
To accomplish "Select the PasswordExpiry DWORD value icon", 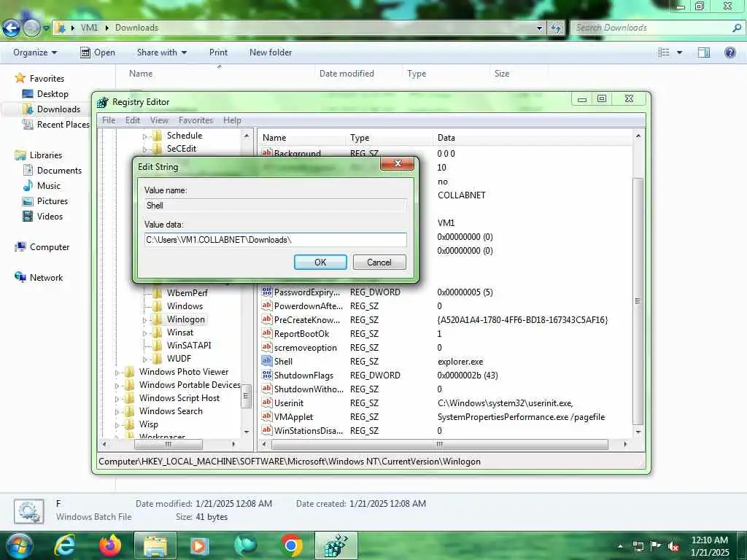I will (267, 292).
